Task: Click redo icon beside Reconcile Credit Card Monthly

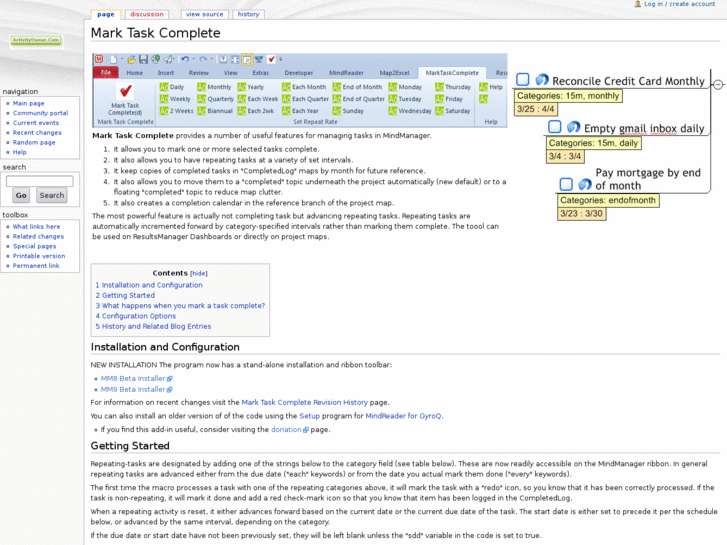Action: point(542,80)
